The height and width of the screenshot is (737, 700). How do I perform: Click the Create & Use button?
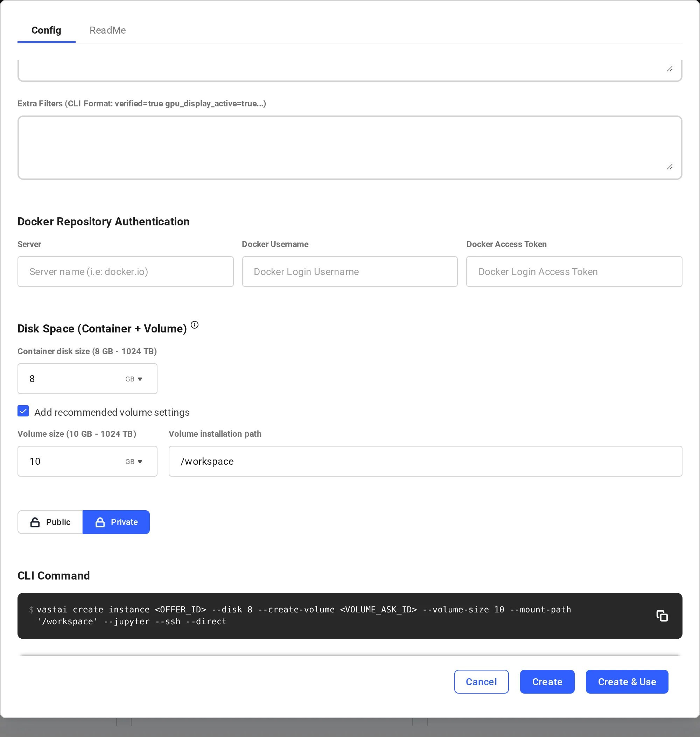coord(627,682)
